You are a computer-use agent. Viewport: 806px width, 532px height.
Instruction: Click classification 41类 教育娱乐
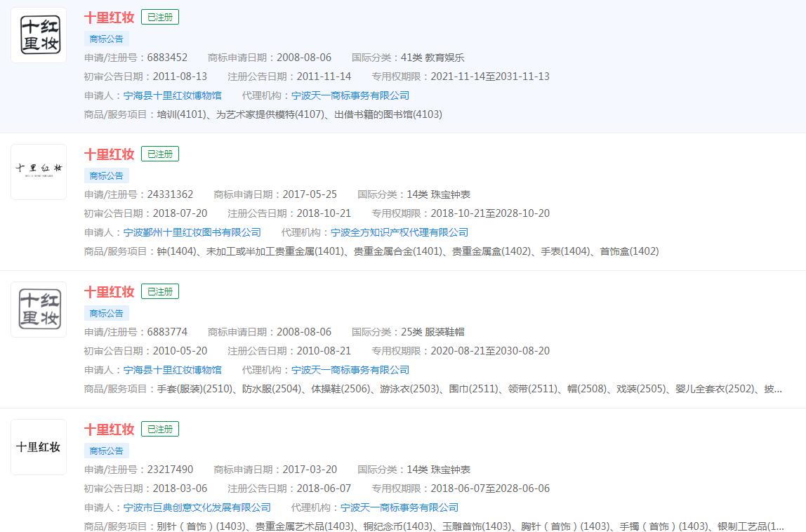432,57
